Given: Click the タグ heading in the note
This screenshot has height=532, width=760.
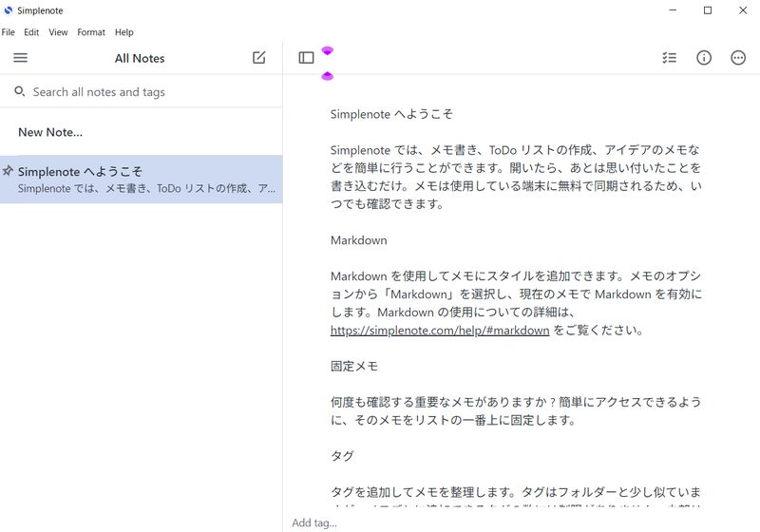Looking at the screenshot, I should pyautogui.click(x=342, y=456).
